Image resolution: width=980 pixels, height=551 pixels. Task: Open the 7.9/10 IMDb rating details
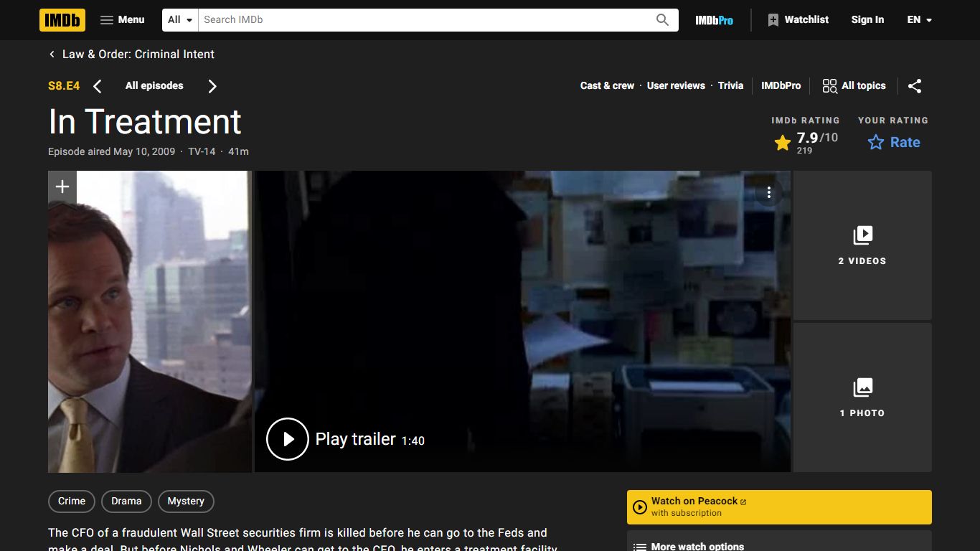[806, 142]
